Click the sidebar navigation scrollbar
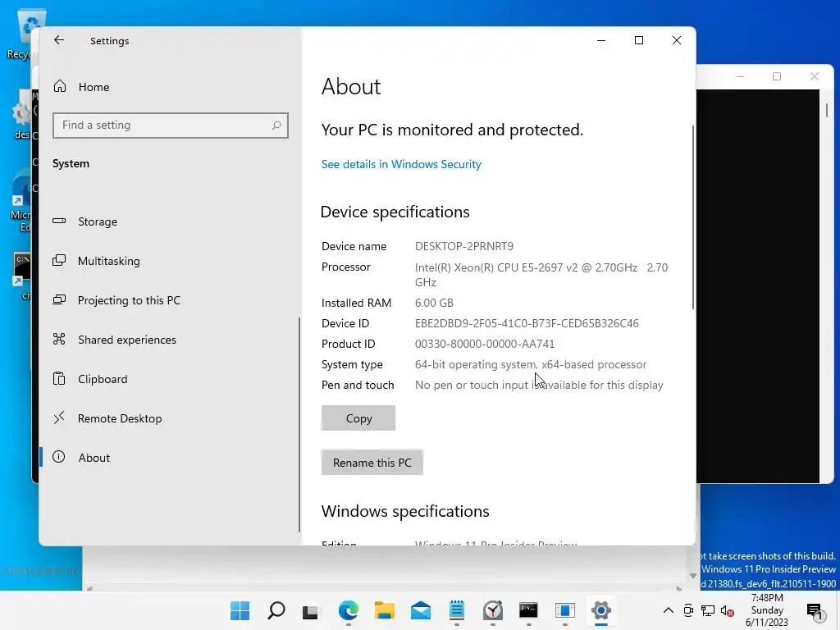The width and height of the screenshot is (840, 630). [x=299, y=424]
